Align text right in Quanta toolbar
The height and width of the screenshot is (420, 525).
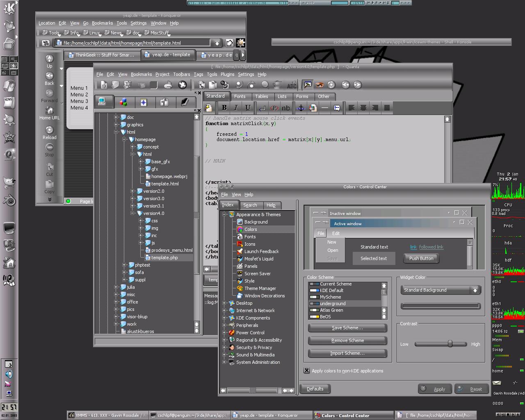(375, 108)
